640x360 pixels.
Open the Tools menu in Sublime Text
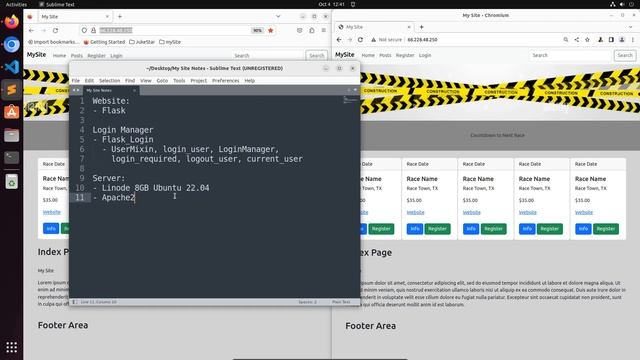coord(179,81)
